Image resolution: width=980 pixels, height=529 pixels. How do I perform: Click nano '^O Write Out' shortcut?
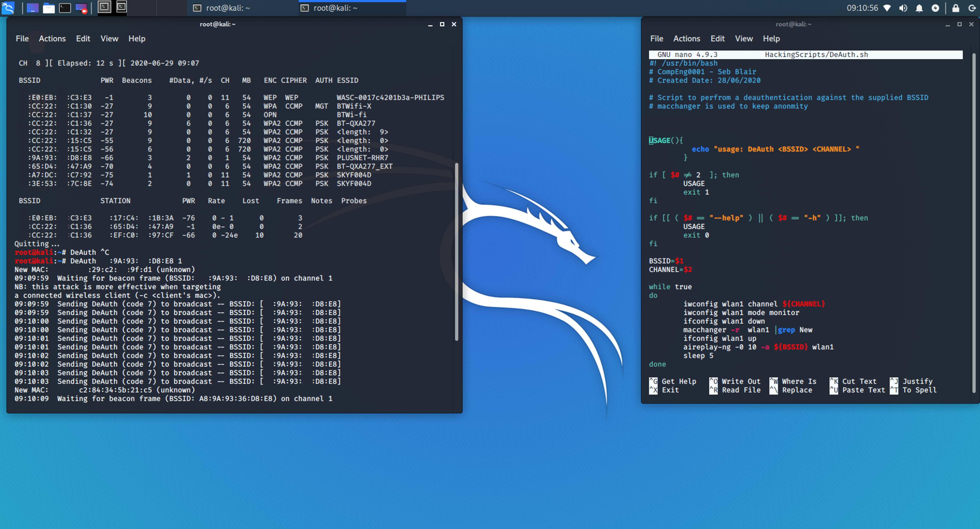(735, 381)
